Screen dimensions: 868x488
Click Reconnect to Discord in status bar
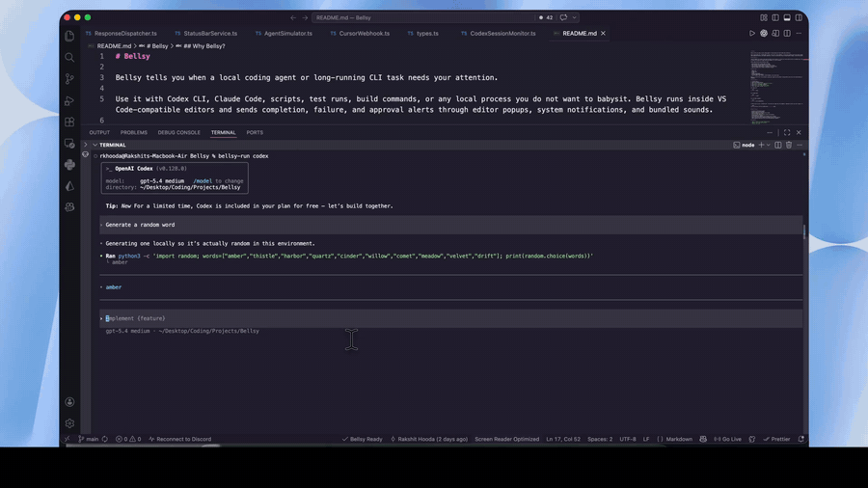click(x=180, y=440)
